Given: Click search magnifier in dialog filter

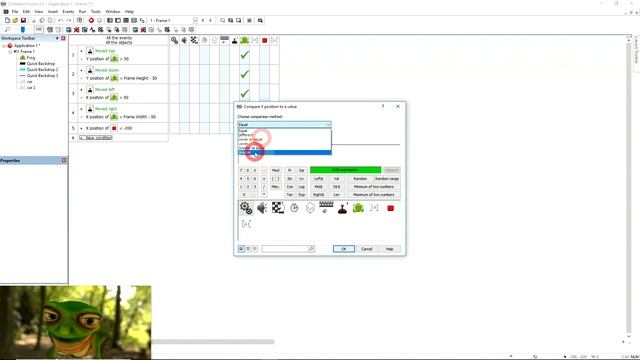Looking at the screenshot, I should 311,249.
